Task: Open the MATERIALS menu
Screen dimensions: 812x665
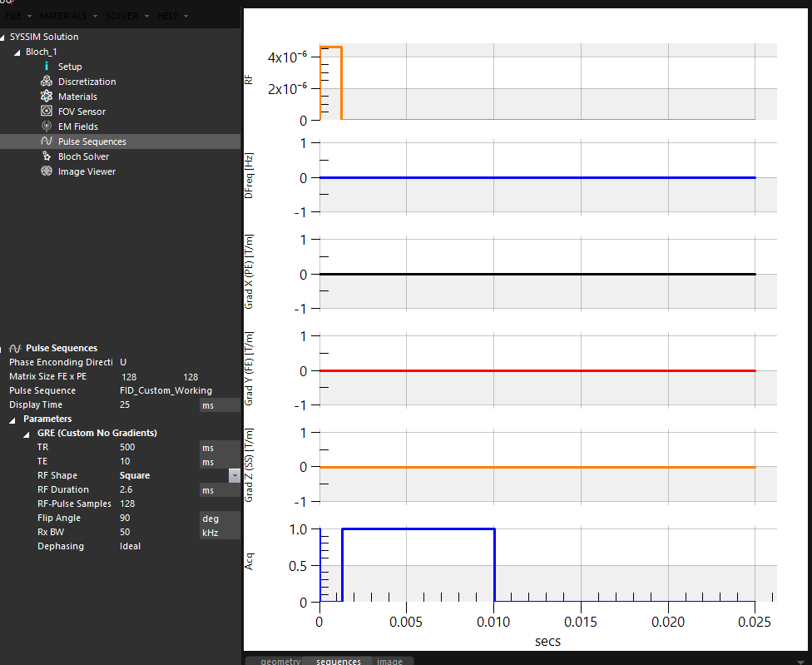Action: coord(68,16)
